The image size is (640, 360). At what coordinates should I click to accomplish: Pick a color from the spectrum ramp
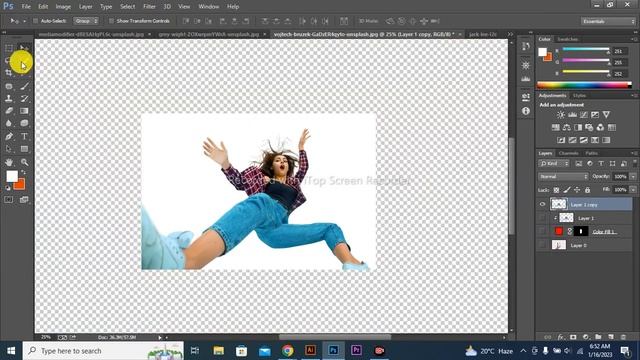click(x=584, y=85)
